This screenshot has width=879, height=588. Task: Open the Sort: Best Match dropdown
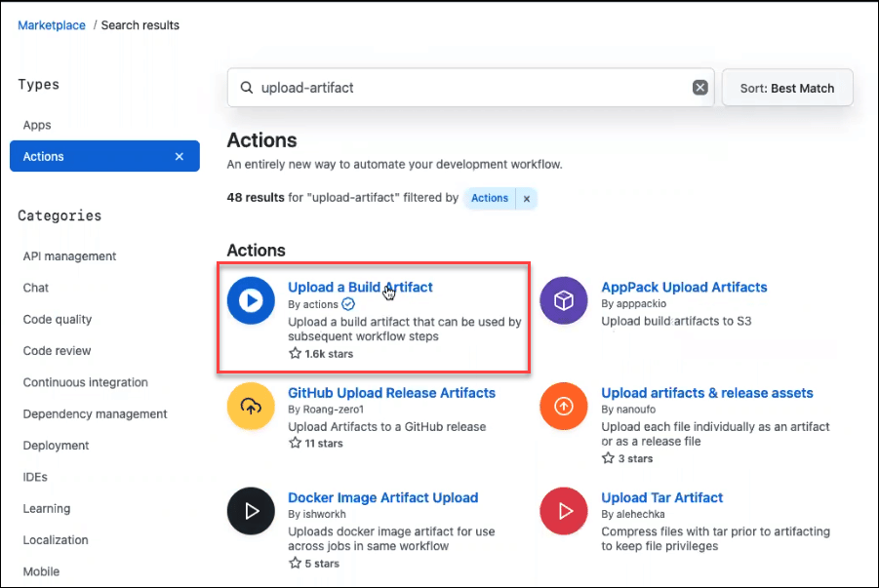click(x=786, y=88)
